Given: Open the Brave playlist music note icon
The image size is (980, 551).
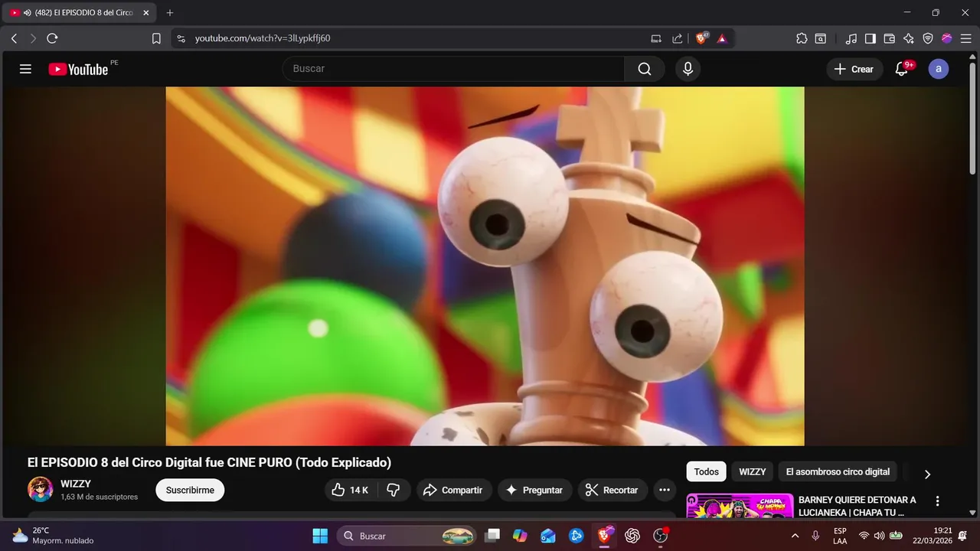Looking at the screenshot, I should 851,38.
